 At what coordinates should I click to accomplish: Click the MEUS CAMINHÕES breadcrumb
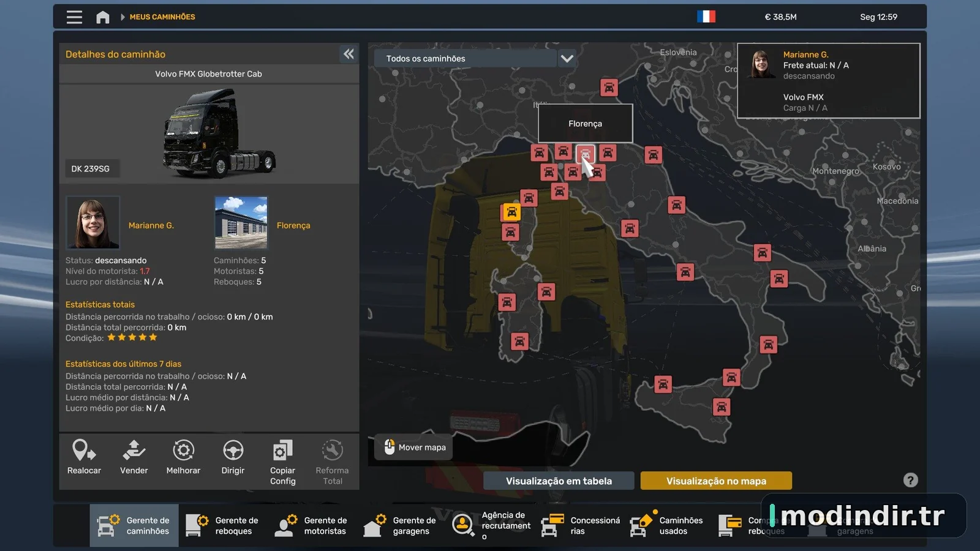point(162,17)
